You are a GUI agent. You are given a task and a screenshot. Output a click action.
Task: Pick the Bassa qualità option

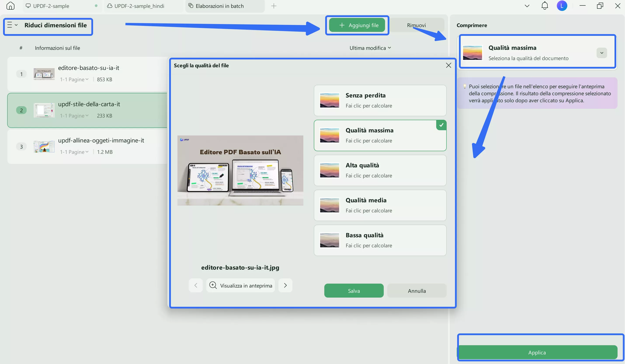tap(380, 240)
